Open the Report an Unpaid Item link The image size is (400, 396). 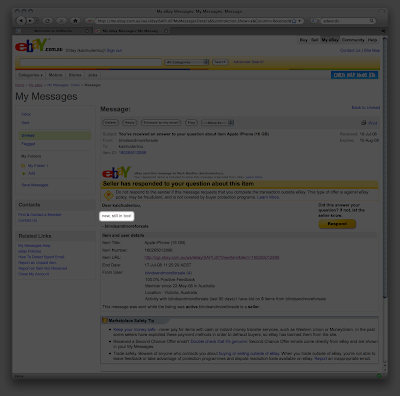pos(37,263)
